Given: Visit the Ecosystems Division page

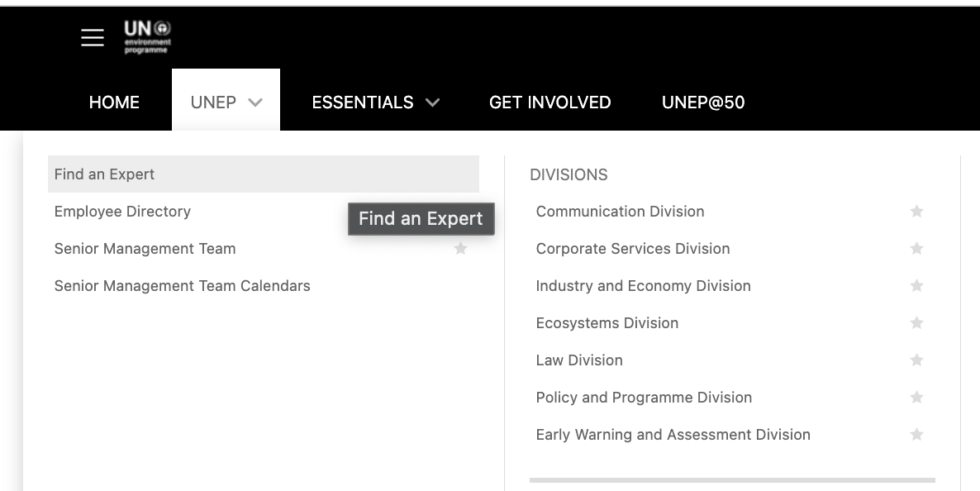Looking at the screenshot, I should (x=607, y=322).
